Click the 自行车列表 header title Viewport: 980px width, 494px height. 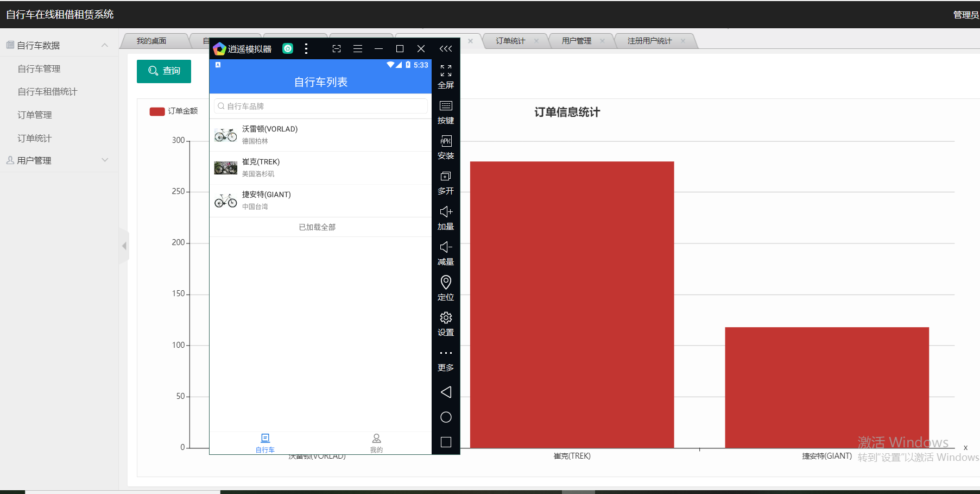(x=320, y=82)
